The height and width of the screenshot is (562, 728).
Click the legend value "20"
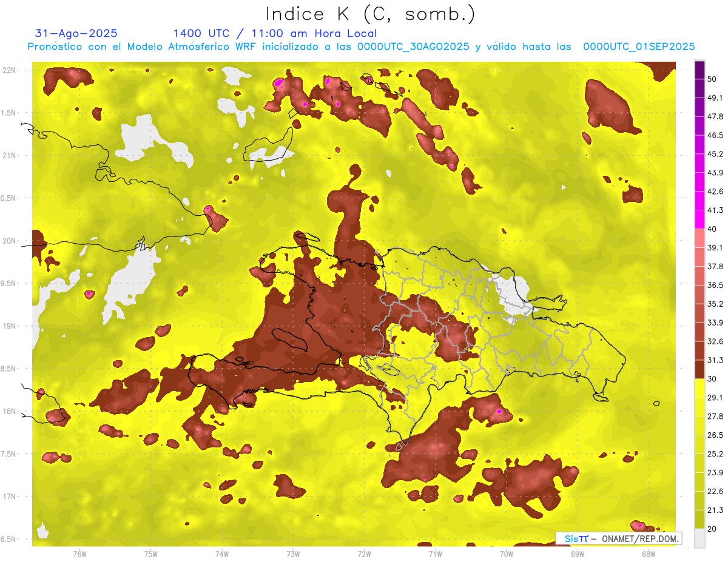[712, 529]
